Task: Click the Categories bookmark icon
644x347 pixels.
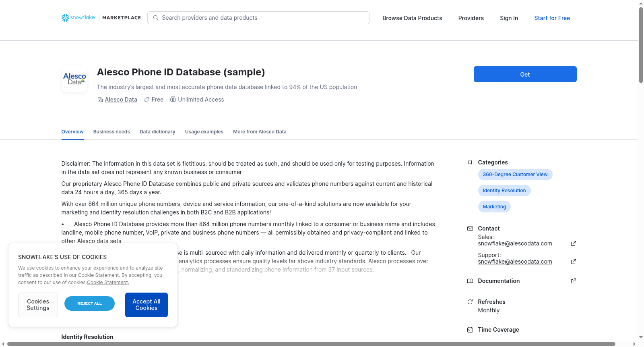Action: coord(470,162)
